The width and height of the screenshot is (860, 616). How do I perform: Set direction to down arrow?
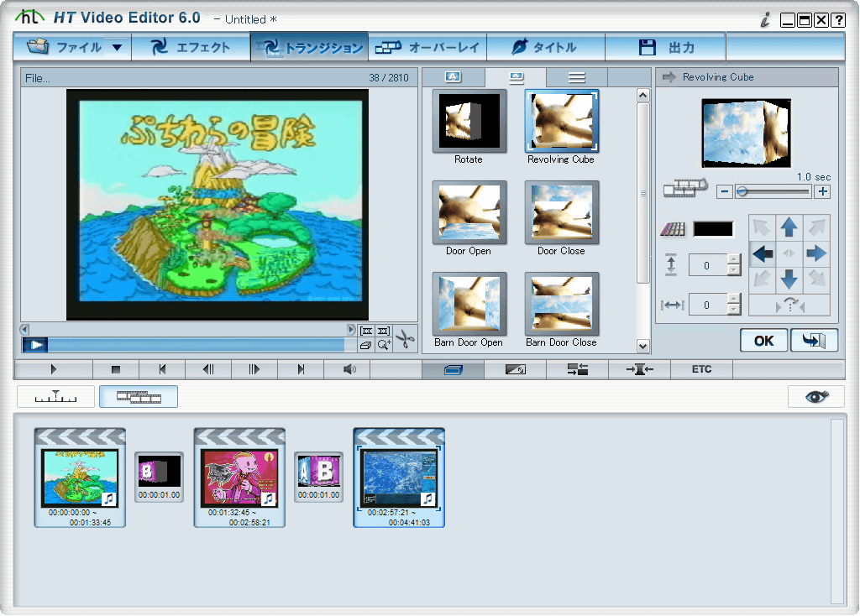pos(789,279)
